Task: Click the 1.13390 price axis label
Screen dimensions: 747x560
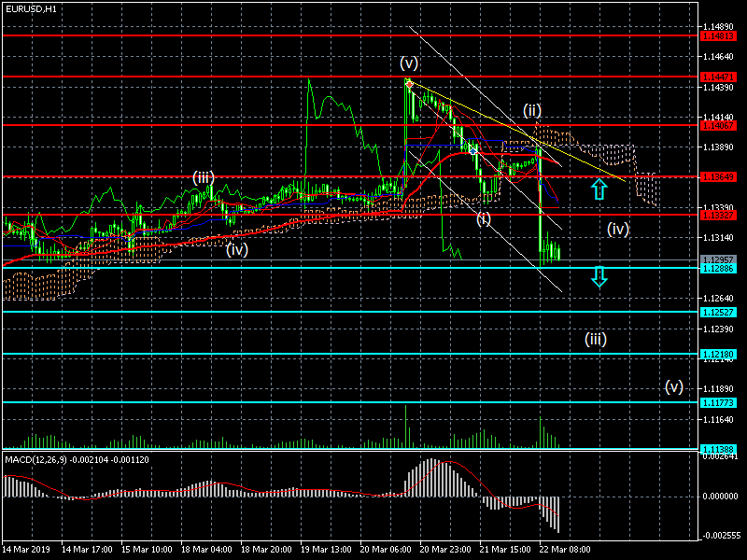Action: [718, 207]
